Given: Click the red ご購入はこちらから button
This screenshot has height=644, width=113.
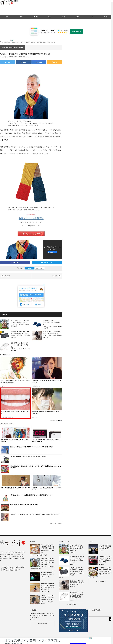Looking at the screenshot, I should [x=31, y=233].
